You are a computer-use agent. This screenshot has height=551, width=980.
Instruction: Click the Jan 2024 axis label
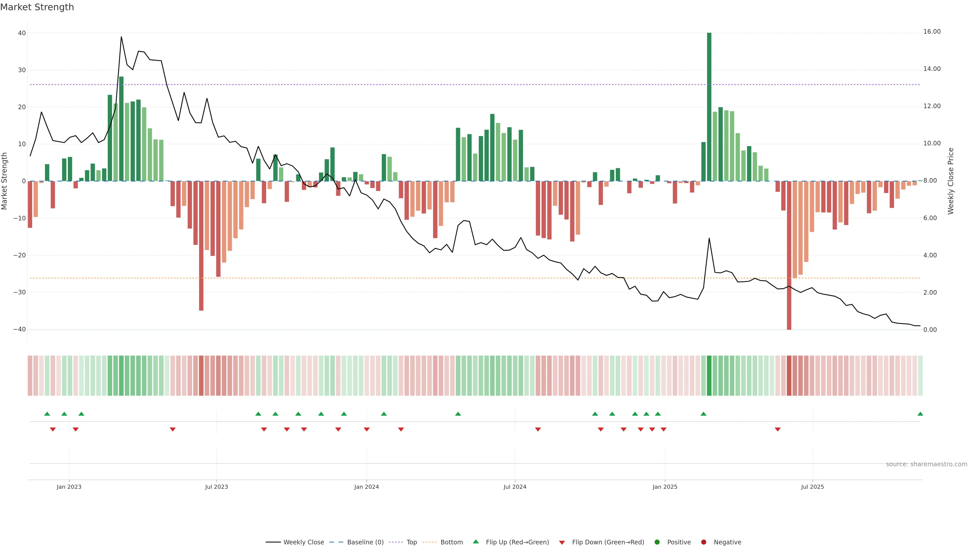(366, 487)
